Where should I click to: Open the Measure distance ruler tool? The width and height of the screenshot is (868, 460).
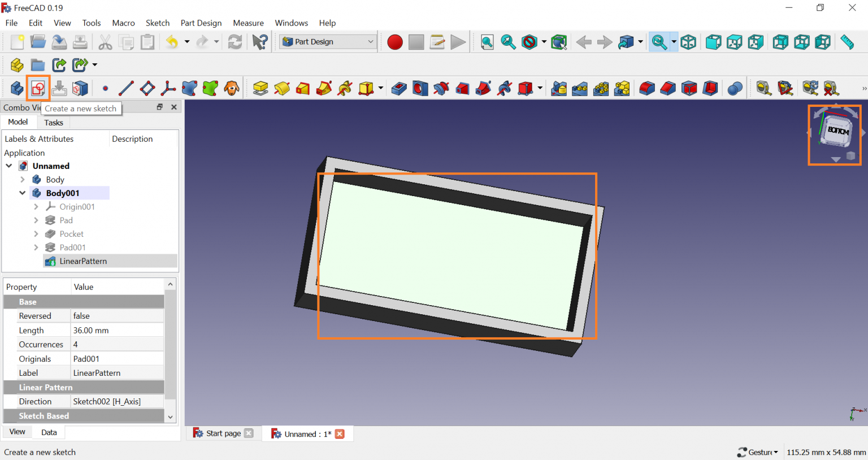847,42
